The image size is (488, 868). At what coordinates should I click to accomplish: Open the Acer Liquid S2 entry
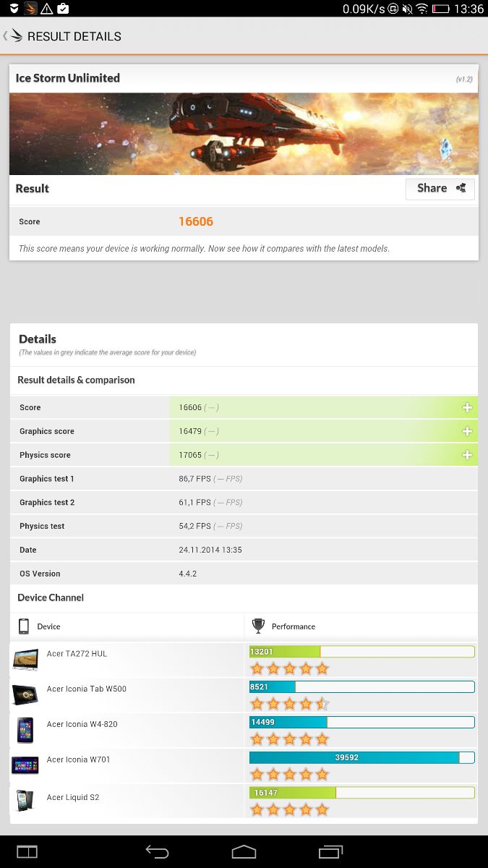73,797
